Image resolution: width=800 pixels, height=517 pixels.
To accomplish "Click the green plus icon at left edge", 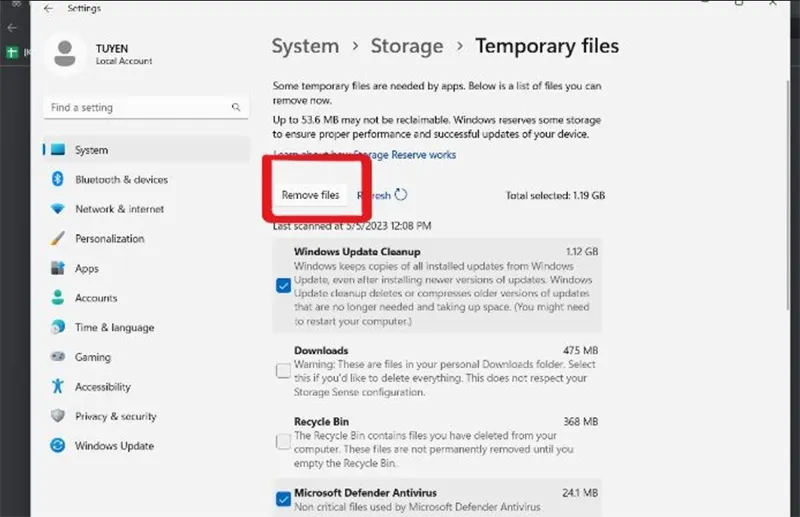I will coord(12,52).
